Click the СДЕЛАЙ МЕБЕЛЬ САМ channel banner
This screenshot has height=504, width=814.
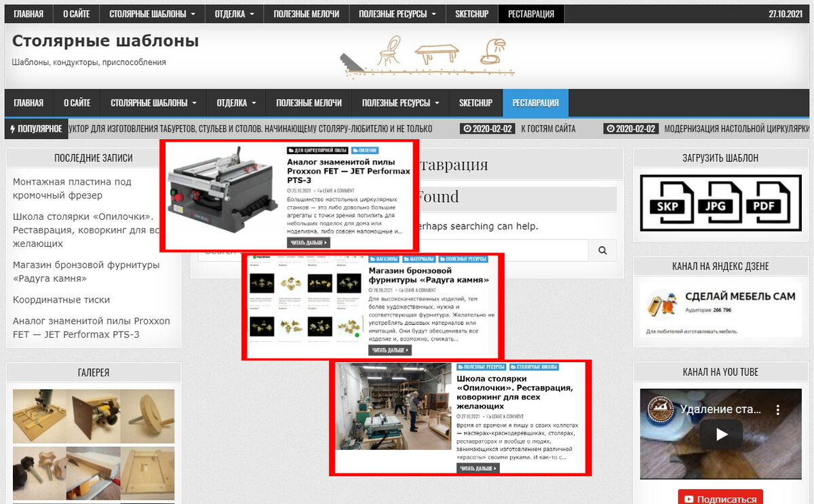tap(720, 309)
